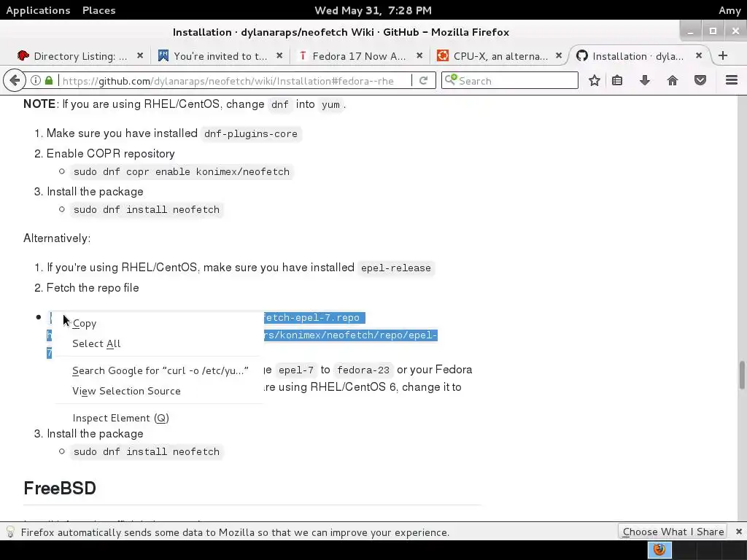Save page to Pocket icon
Image resolution: width=747 pixels, height=560 pixels.
click(700, 80)
